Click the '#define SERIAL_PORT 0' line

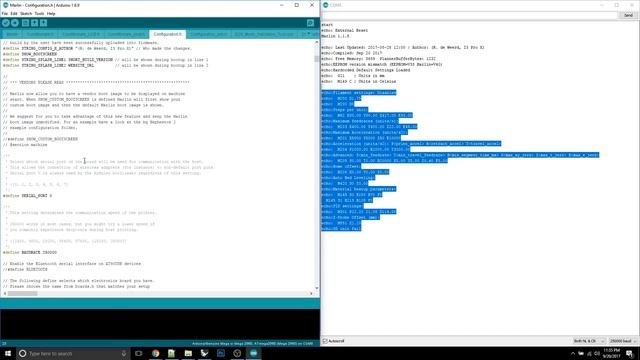click(27, 196)
